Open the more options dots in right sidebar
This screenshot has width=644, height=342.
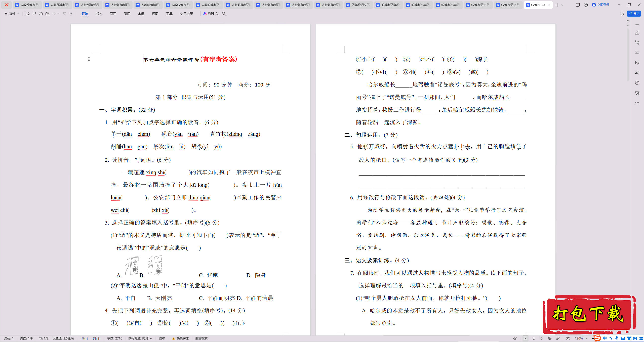coord(637,103)
